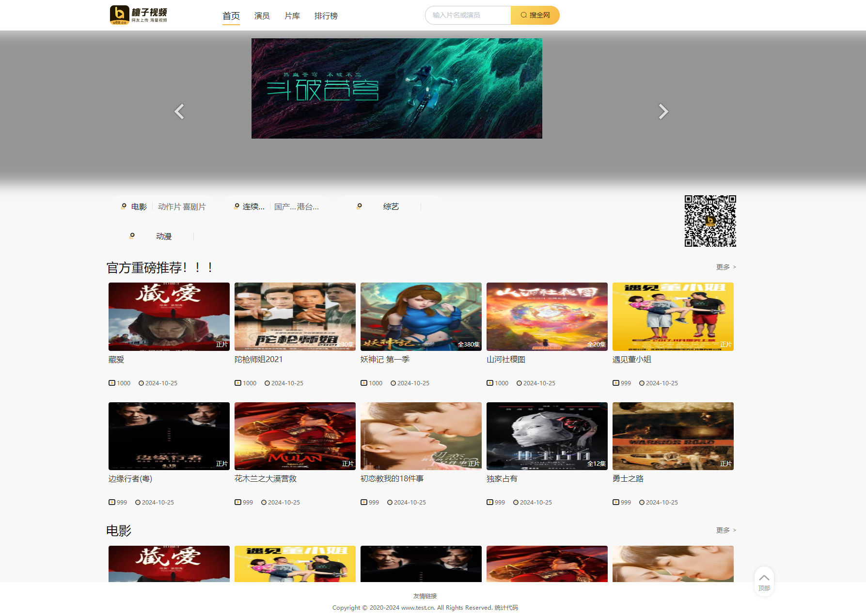This screenshot has height=616, width=866.
Task: Click the view count icon under 独家占有
Action: tap(490, 502)
